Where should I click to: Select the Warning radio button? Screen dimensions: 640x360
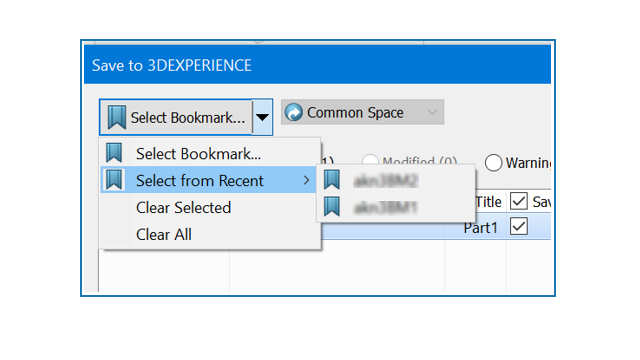coord(493,163)
